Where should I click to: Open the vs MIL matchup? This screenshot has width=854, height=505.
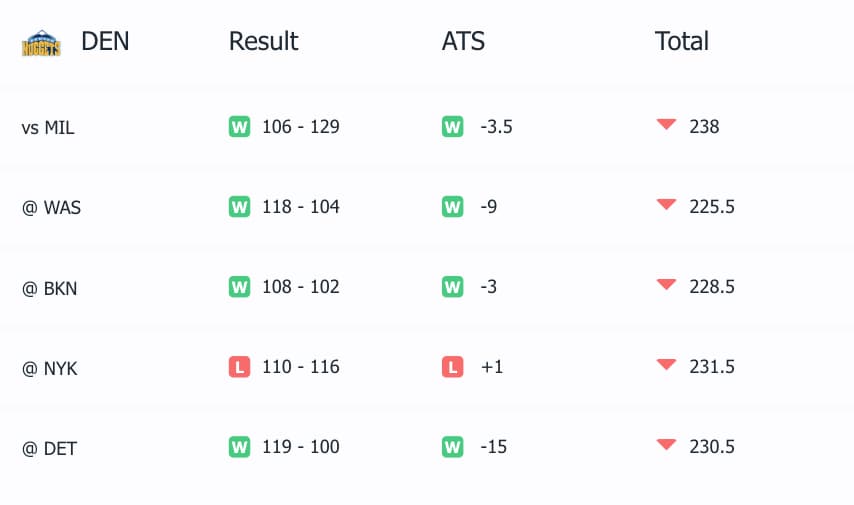point(48,128)
